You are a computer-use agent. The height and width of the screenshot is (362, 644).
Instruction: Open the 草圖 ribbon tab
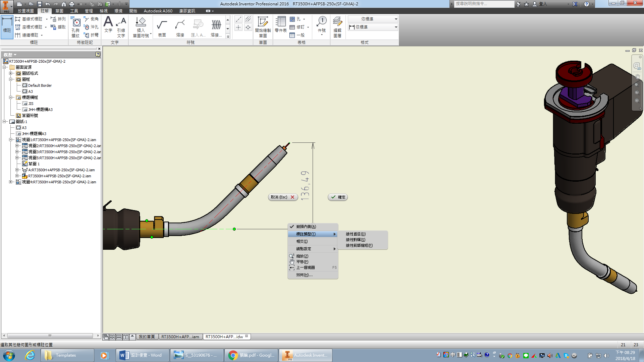tap(59, 11)
